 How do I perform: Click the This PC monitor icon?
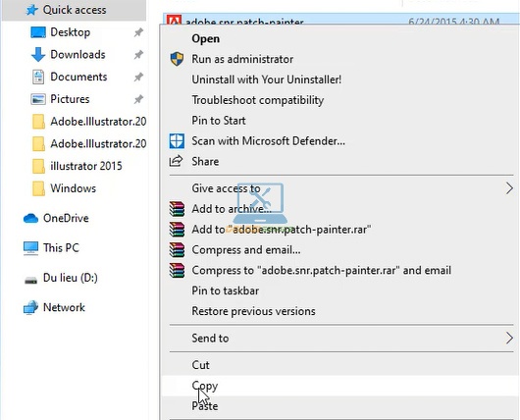point(30,248)
